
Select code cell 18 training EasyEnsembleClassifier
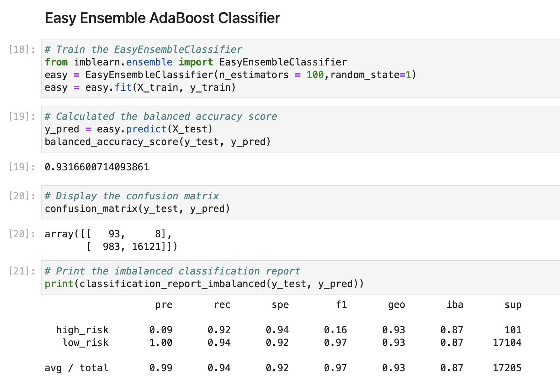(x=300, y=68)
